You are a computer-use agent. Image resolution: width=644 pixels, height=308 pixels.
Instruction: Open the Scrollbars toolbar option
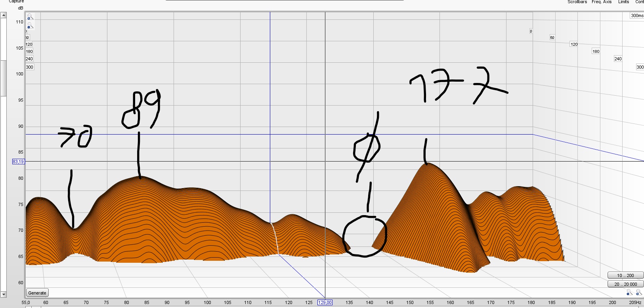(x=577, y=2)
